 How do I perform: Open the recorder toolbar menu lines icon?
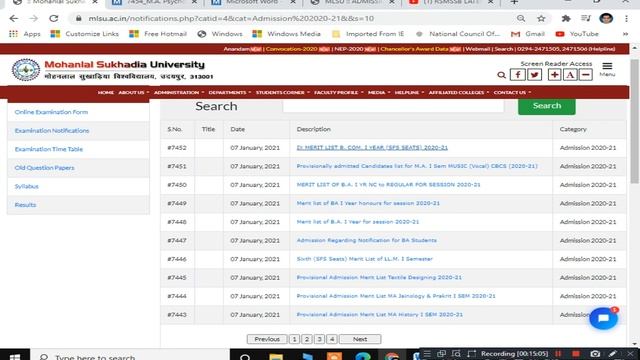click(427, 353)
